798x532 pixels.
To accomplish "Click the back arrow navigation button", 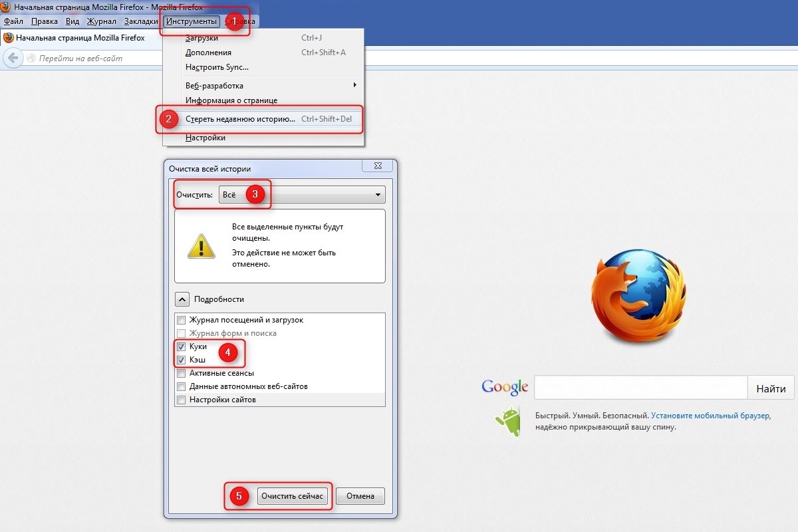I will pyautogui.click(x=13, y=59).
